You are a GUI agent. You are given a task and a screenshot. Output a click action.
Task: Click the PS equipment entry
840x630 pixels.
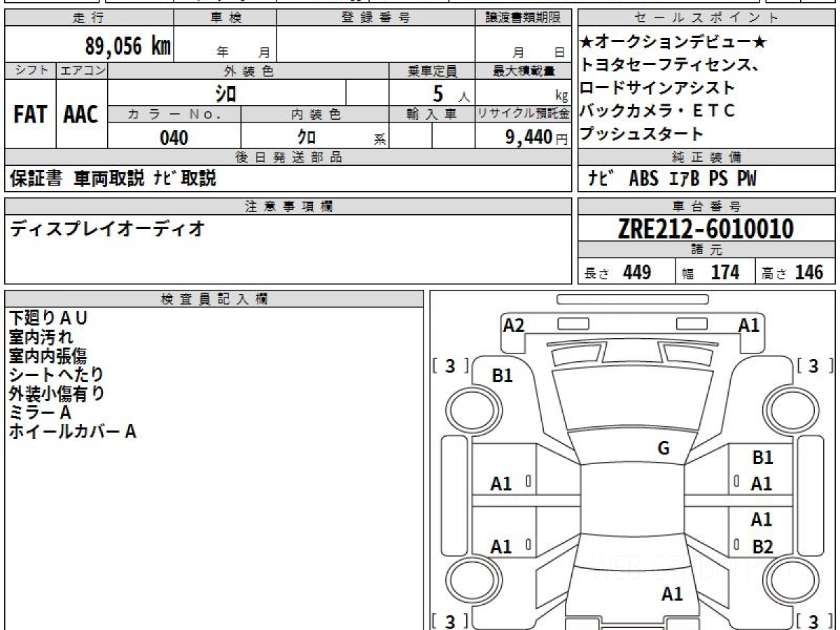click(718, 179)
